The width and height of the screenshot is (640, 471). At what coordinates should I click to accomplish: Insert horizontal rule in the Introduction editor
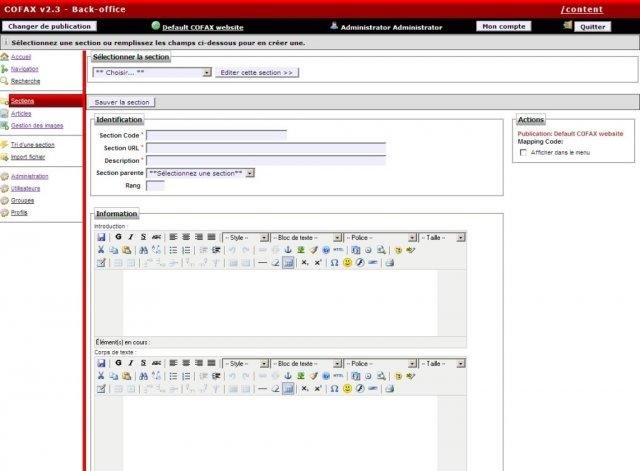[262, 263]
